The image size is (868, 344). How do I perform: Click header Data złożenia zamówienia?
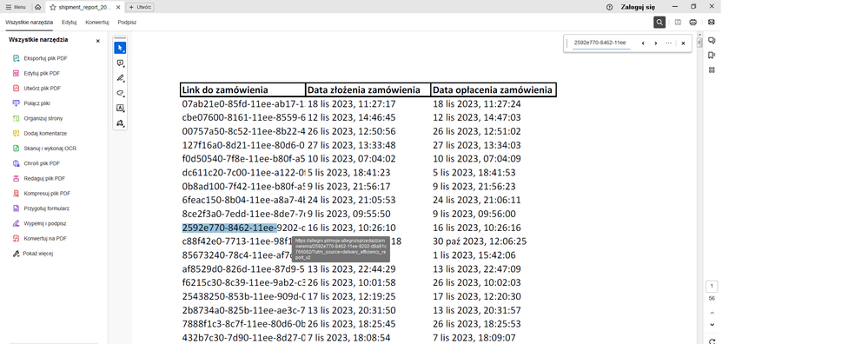click(x=368, y=89)
